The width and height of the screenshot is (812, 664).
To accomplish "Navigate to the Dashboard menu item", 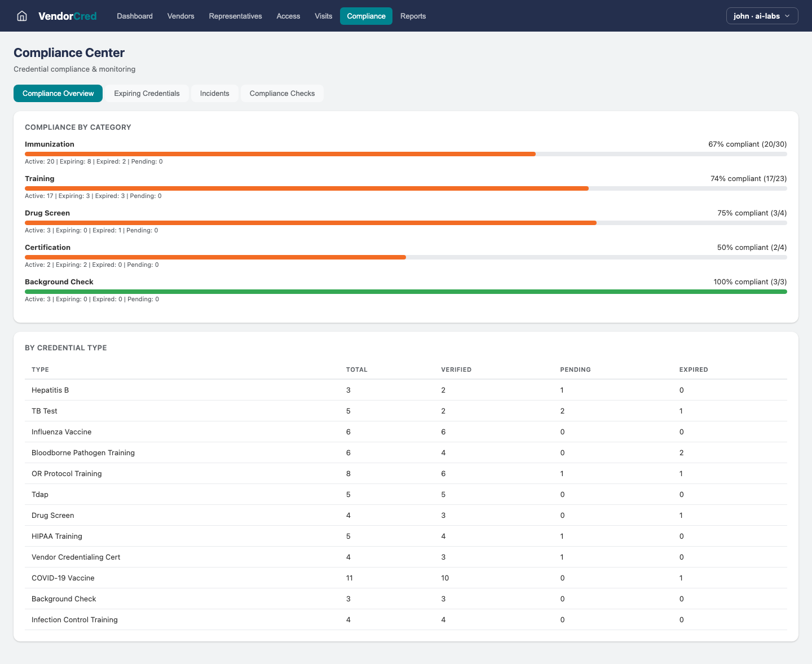I will pos(134,16).
